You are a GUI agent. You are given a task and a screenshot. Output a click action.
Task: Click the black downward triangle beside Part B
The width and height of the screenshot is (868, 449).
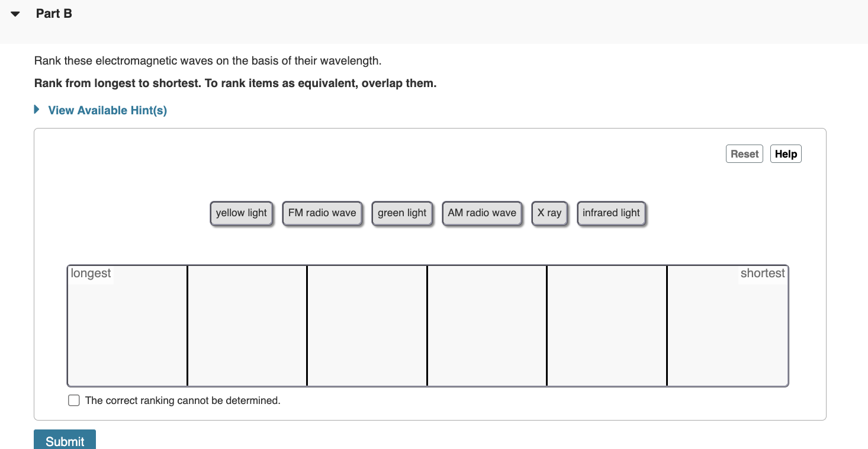coord(15,13)
